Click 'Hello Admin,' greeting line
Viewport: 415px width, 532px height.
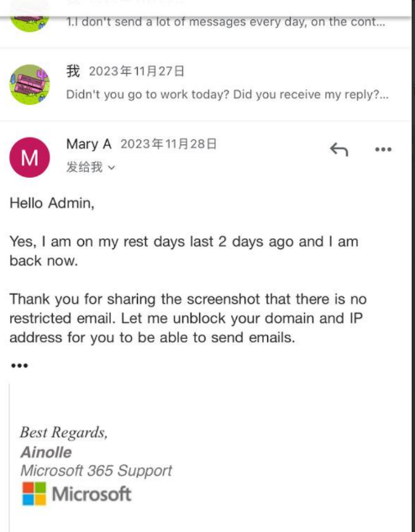[52, 203]
